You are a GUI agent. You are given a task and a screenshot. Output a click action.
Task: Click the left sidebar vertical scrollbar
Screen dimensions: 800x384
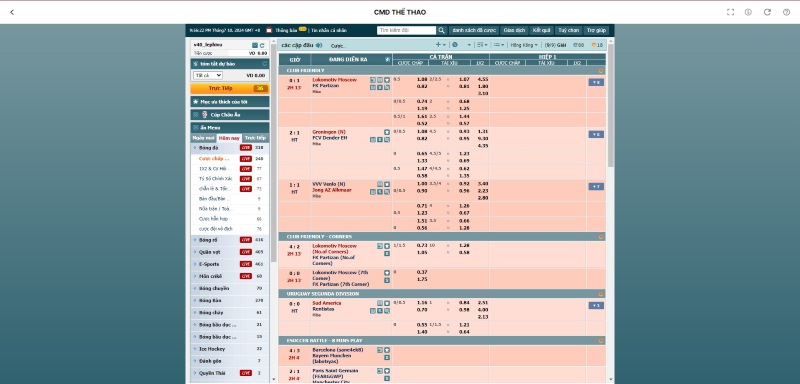pos(273,153)
